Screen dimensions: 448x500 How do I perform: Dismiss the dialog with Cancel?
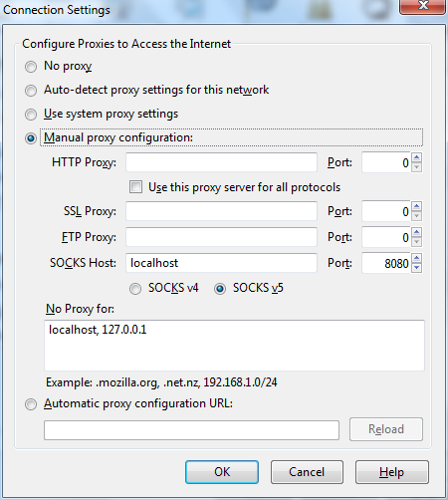pos(307,472)
